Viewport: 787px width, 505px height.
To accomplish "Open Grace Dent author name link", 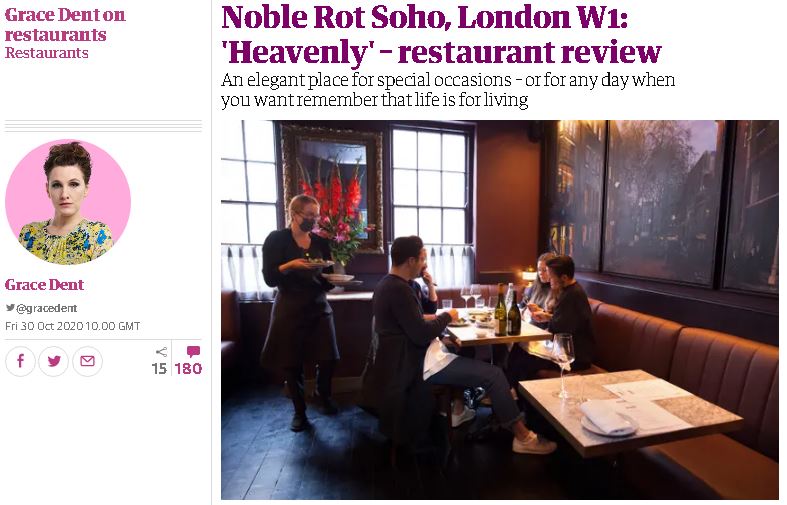I will 44,285.
